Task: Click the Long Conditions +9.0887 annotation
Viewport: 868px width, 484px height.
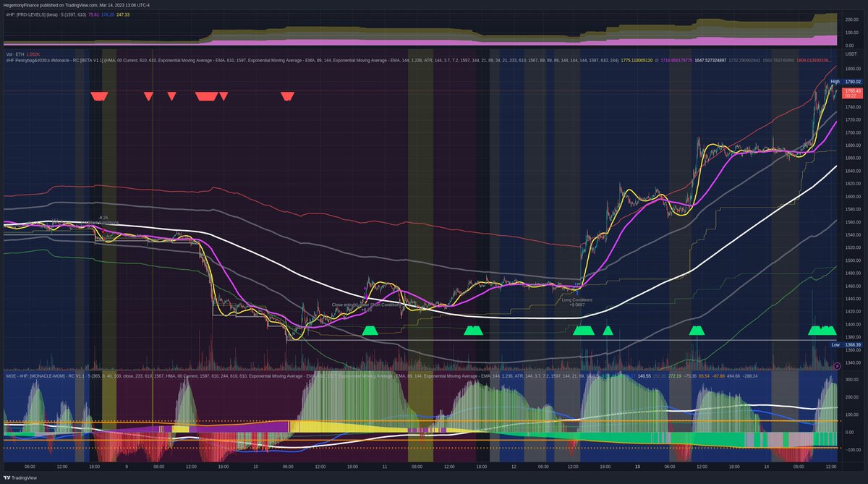Action: 576,302
